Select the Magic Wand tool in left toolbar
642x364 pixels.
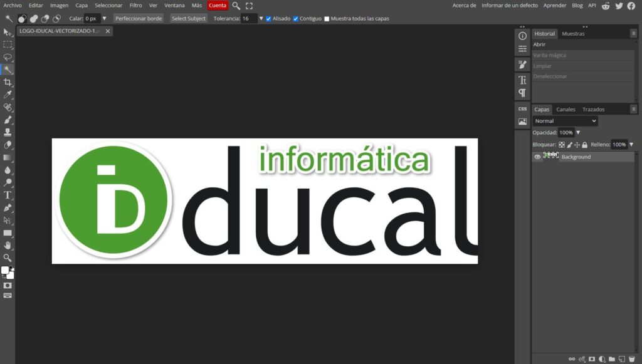[x=8, y=70]
